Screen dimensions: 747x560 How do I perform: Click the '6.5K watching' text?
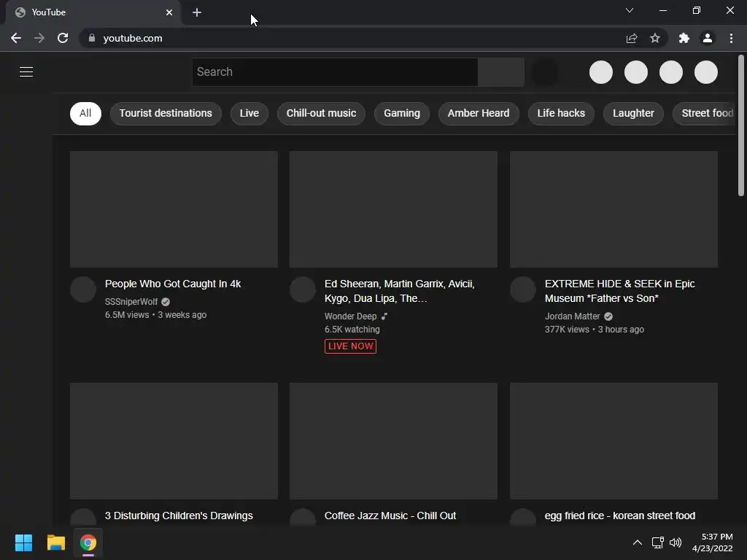tap(352, 330)
